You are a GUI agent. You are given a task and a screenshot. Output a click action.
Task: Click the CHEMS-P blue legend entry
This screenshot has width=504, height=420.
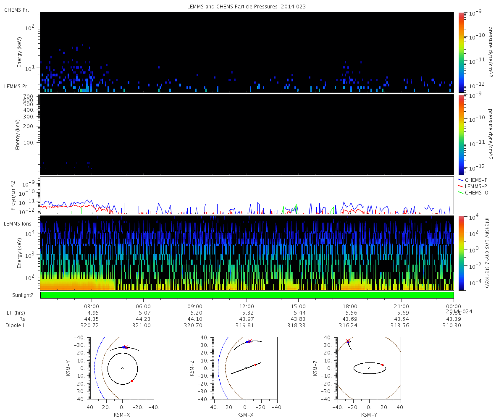click(x=476, y=180)
